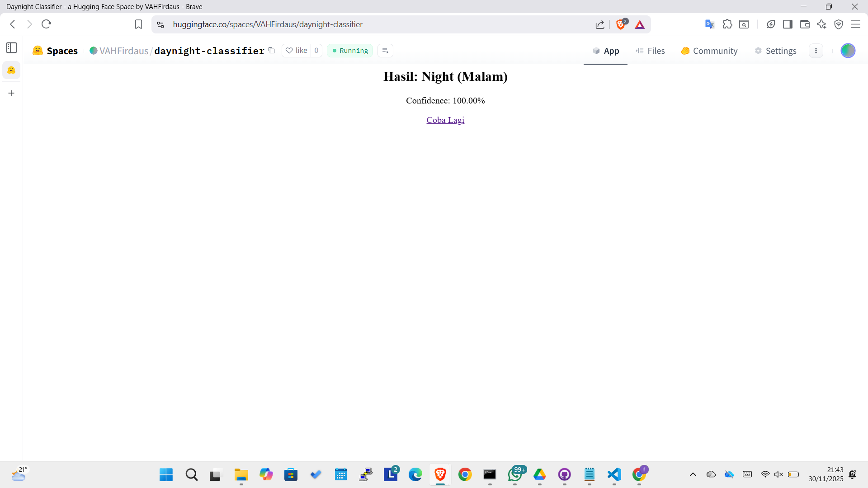The image size is (868, 488).
Task: Click the Brave Rewards triangle icon
Action: pos(640,24)
